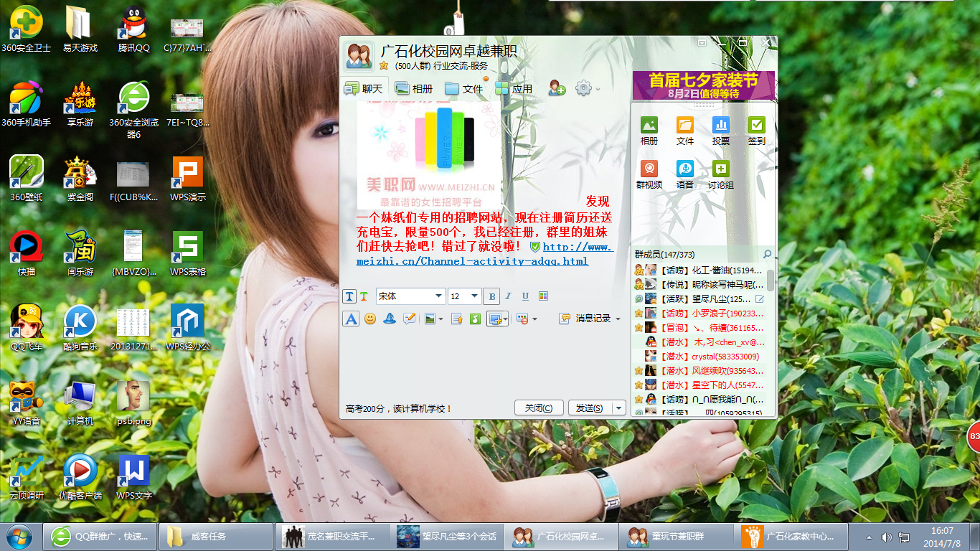
Task: Click the green music note icon
Action: (474, 319)
